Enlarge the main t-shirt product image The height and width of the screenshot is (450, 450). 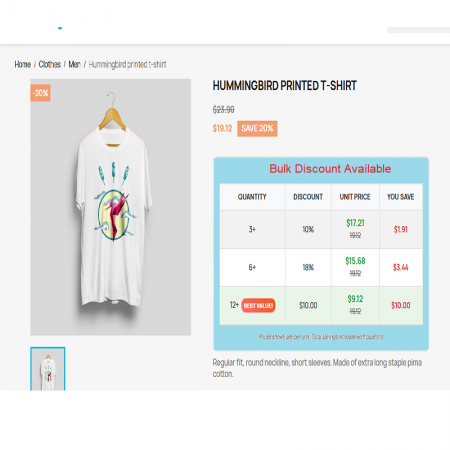(x=111, y=207)
